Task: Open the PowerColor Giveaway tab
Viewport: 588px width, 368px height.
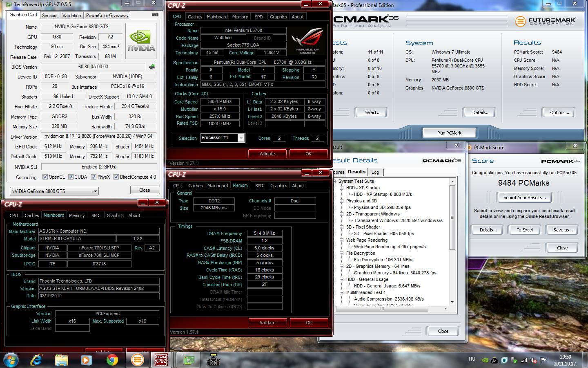Action: [107, 16]
